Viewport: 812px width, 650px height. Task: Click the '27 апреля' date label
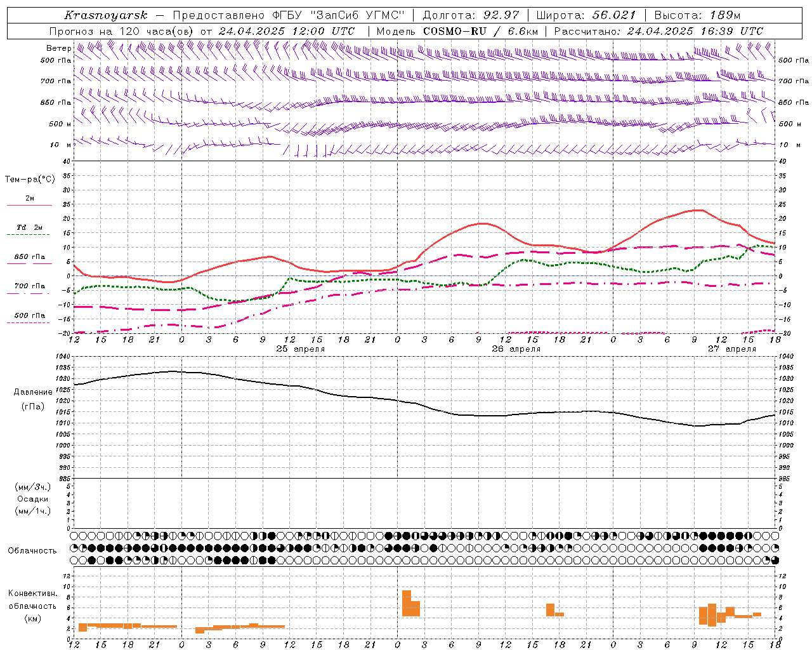coord(731,349)
